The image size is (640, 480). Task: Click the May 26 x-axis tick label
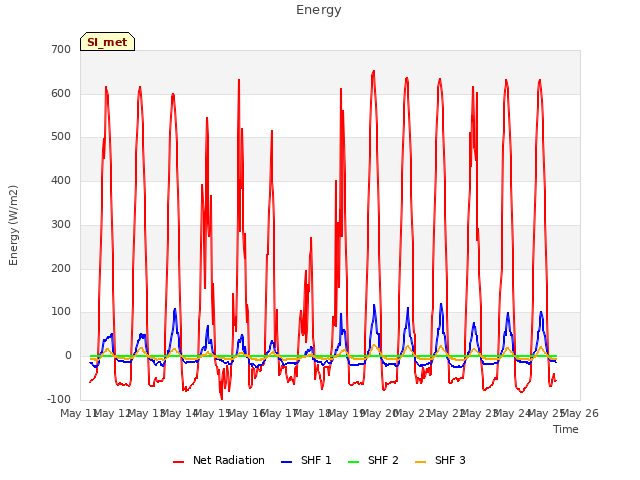click(580, 413)
